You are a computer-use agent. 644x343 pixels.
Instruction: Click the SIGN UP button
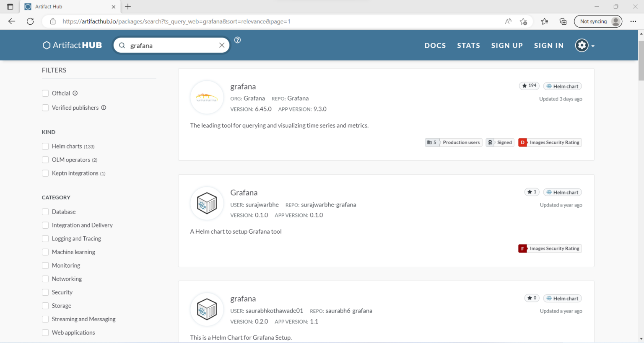pyautogui.click(x=507, y=45)
